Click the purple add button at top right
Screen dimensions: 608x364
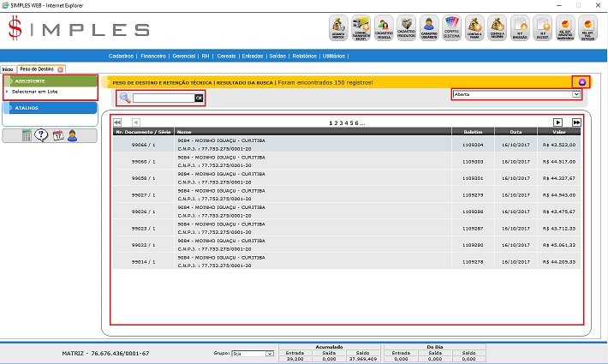tap(582, 82)
